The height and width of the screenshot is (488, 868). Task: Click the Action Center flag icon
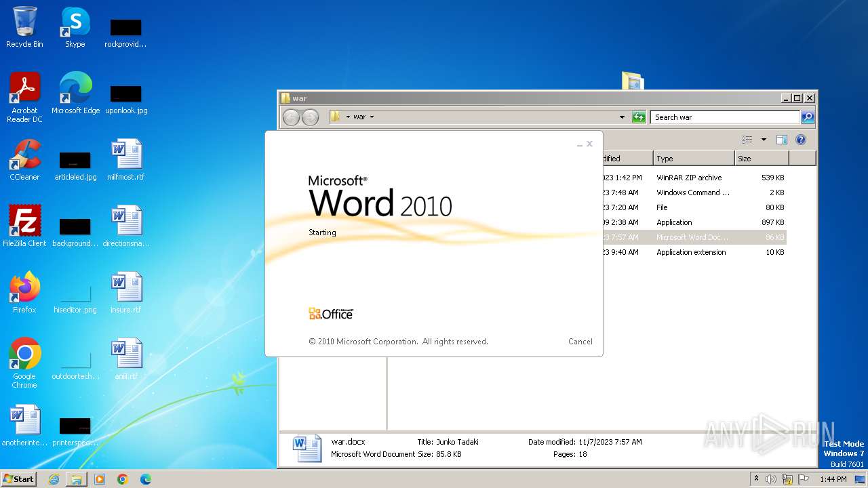coord(804,479)
